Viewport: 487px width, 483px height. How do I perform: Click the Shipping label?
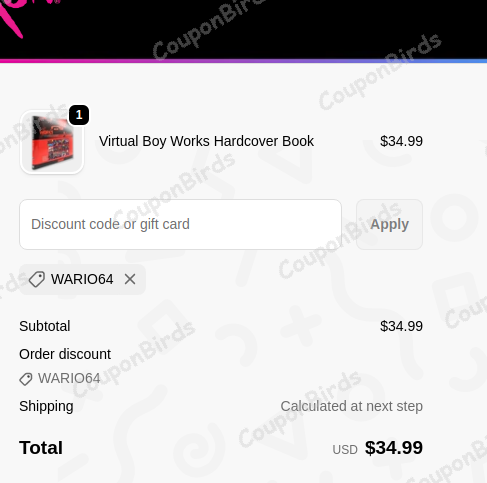coord(46,407)
